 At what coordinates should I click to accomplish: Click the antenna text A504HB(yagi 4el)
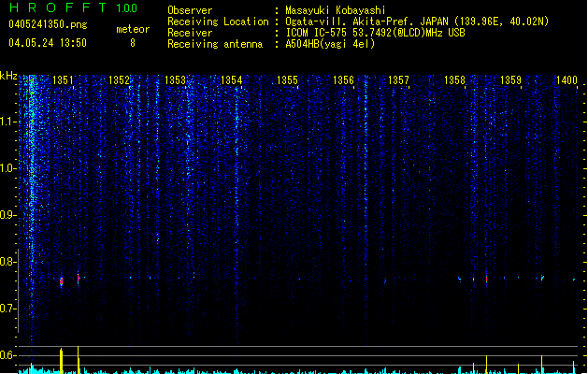coord(330,44)
